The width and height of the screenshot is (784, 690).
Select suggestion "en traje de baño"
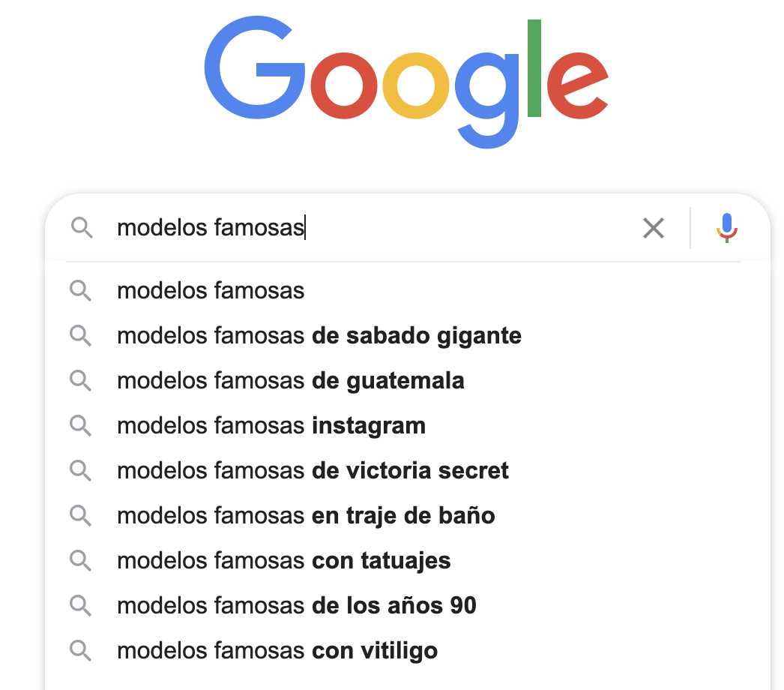click(x=408, y=516)
